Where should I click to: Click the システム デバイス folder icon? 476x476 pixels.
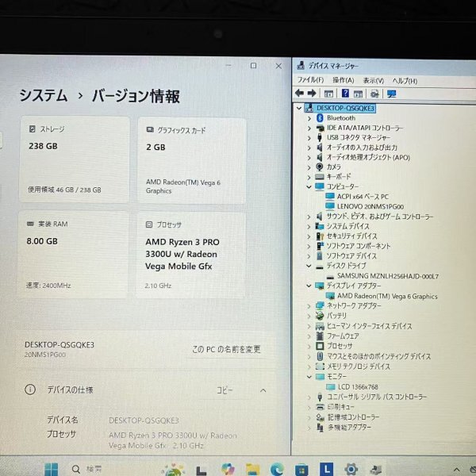[320, 226]
